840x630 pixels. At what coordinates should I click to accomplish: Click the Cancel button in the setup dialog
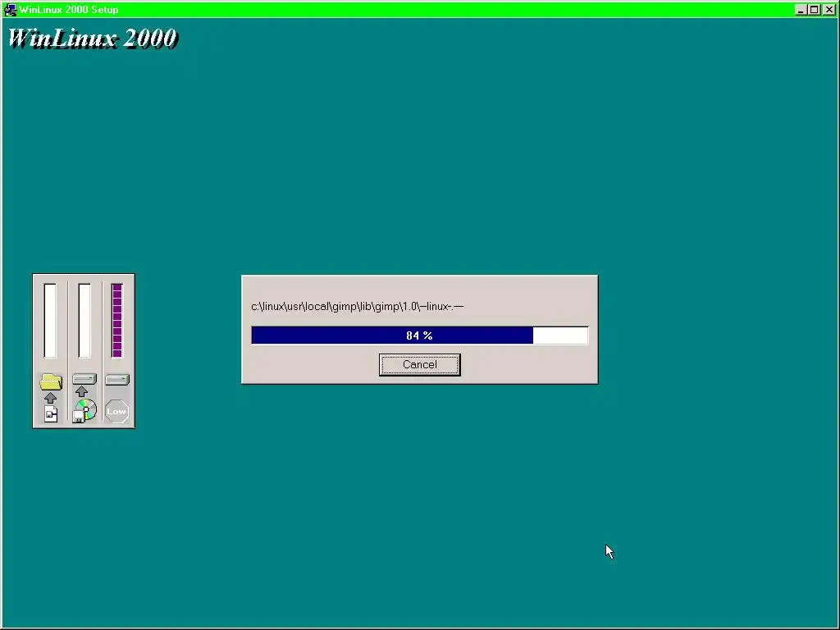(419, 365)
